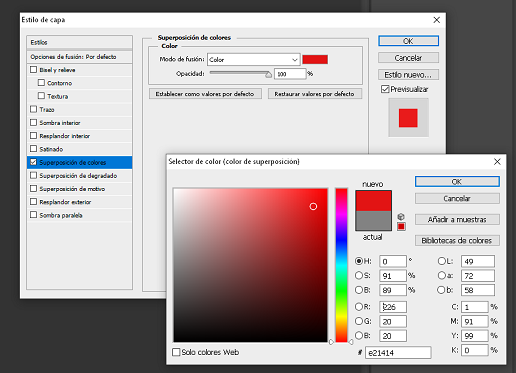Click the actual gray color preview
Screen dimensions: 516x373
pos(373,221)
